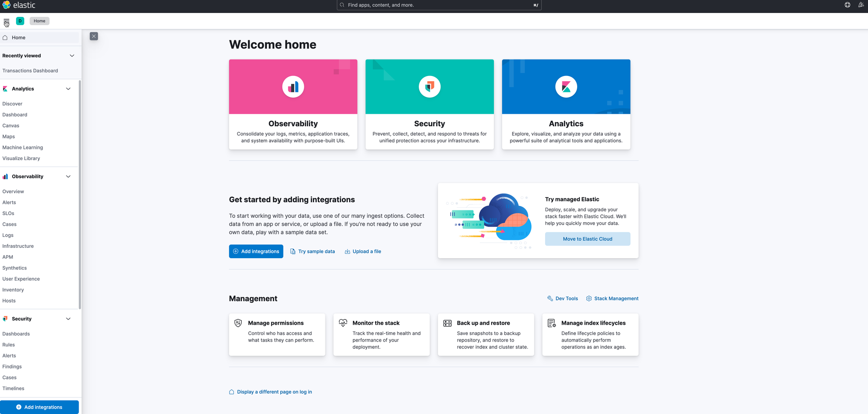Click the Kibana icon beside Analytics in sidebar
This screenshot has height=414, width=868.
tap(5, 89)
